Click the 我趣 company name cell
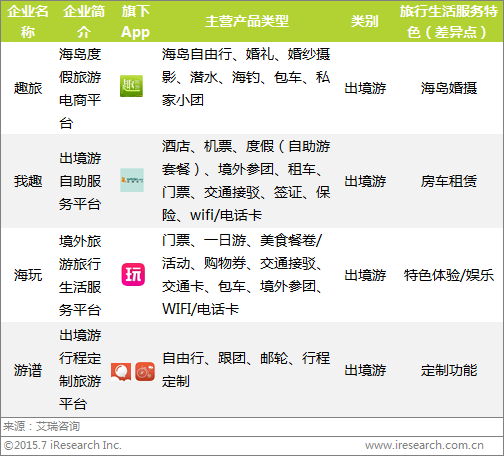The image size is (504, 456). tap(28, 181)
